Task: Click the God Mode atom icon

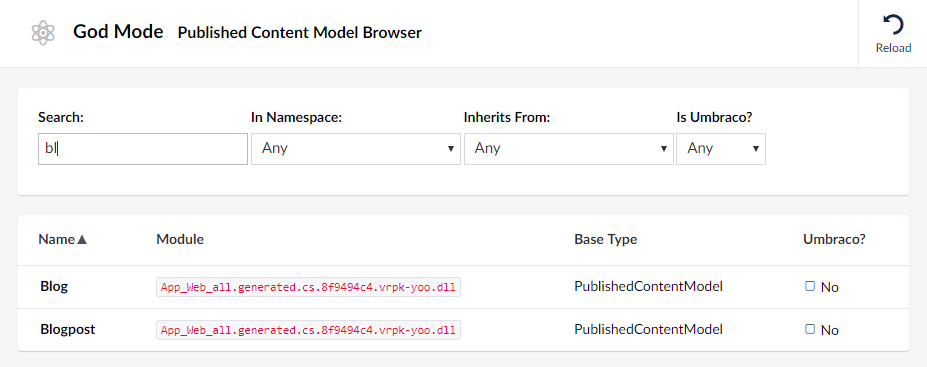Action: click(x=43, y=33)
